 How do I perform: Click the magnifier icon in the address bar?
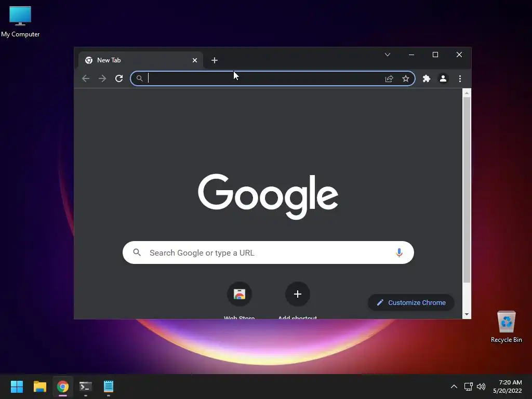[139, 79]
